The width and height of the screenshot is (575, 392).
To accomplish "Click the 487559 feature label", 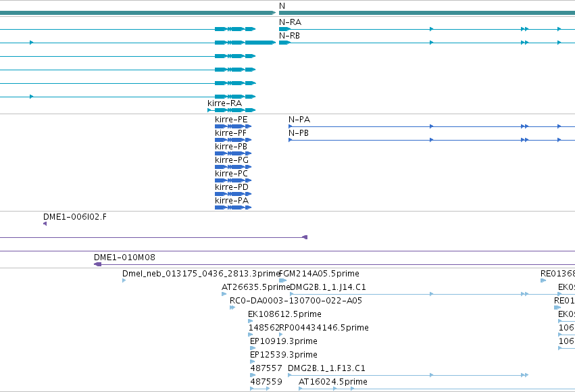I will click(x=266, y=382).
